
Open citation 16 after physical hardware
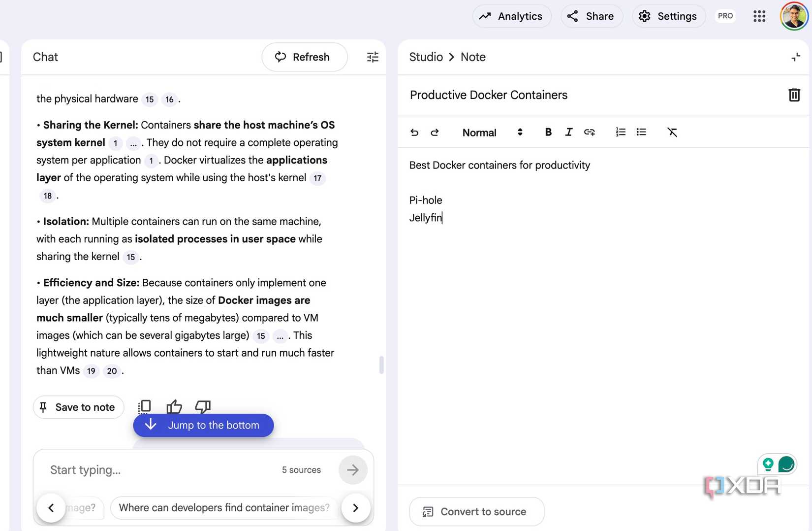pos(170,100)
